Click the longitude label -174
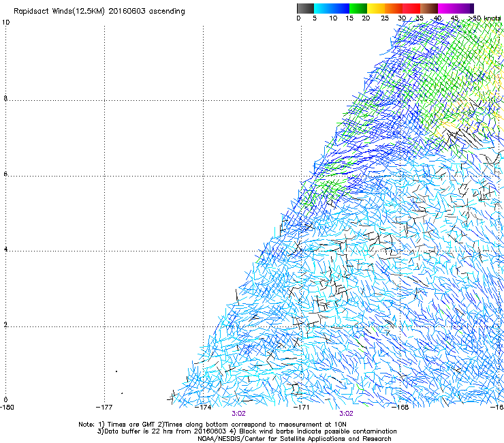504x443 pixels. (203, 408)
